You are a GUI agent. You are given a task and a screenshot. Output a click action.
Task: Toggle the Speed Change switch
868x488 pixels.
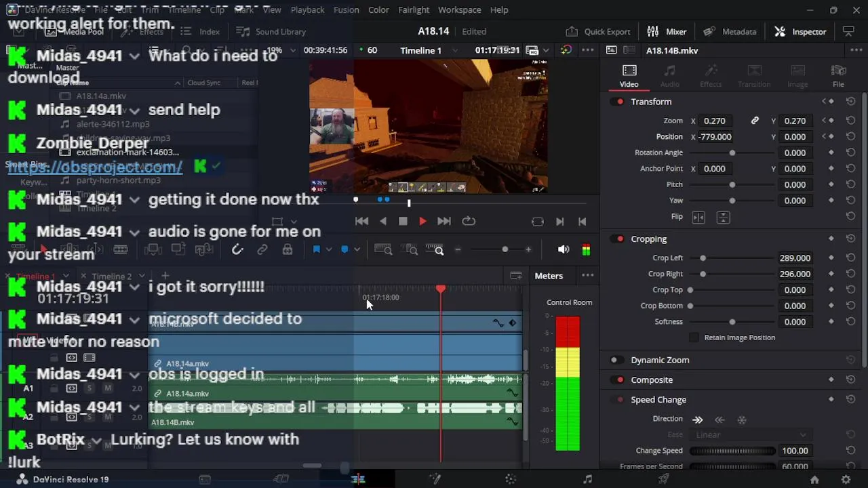pos(617,400)
